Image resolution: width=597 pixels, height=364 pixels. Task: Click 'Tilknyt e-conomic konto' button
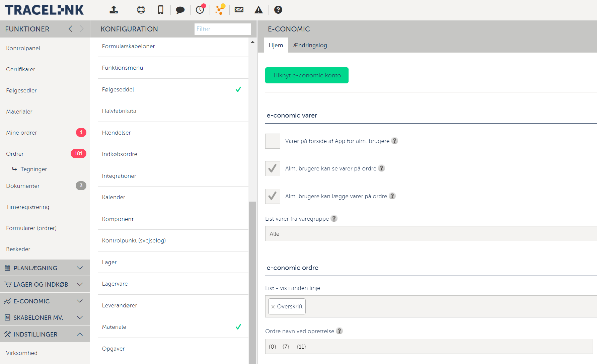click(307, 75)
